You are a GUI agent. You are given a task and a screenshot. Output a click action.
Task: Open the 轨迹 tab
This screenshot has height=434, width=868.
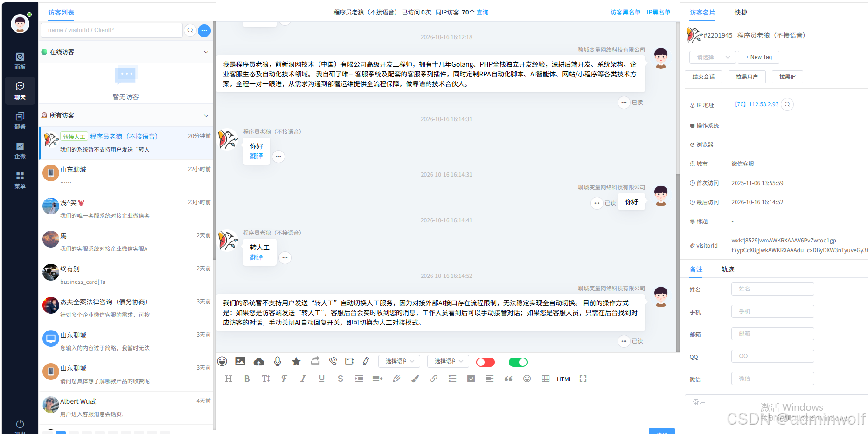coord(728,269)
